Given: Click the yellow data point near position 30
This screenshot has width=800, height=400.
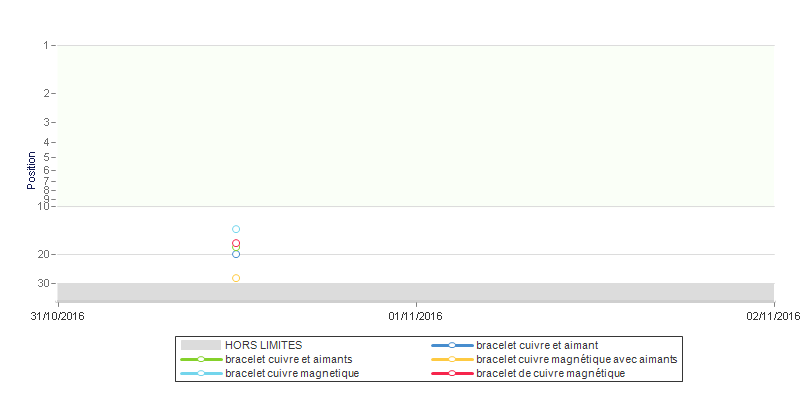Looking at the screenshot, I should (x=236, y=278).
